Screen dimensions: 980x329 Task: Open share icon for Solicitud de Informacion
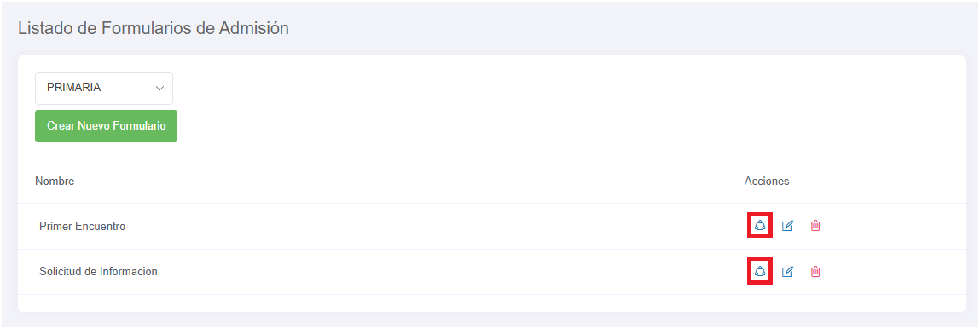coord(760,271)
